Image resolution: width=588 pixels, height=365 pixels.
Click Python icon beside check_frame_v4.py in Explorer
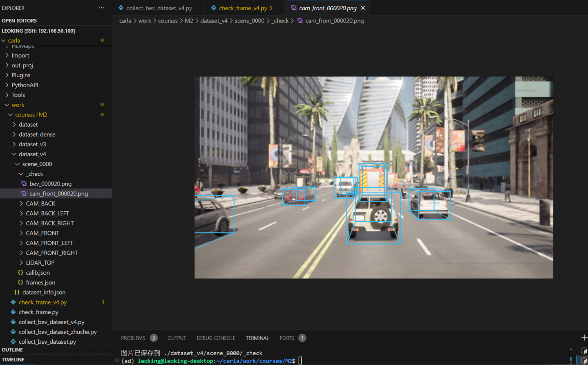pos(13,302)
